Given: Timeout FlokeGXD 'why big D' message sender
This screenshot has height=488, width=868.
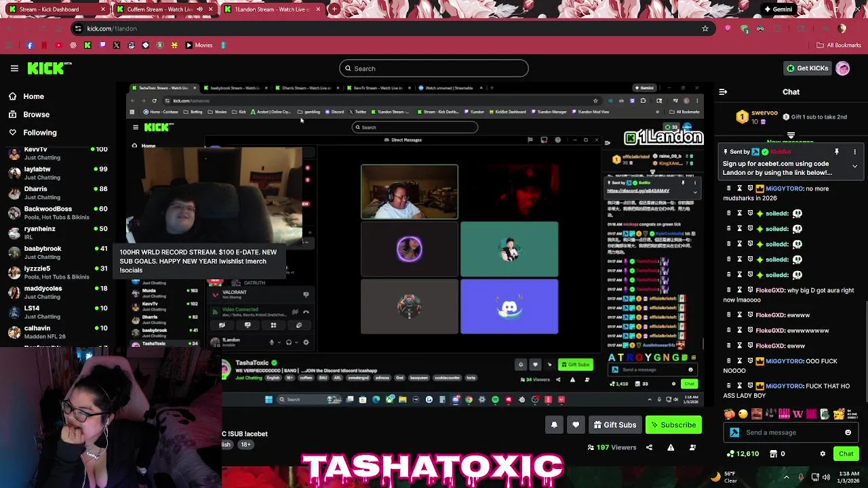Looking at the screenshot, I should click(x=739, y=290).
